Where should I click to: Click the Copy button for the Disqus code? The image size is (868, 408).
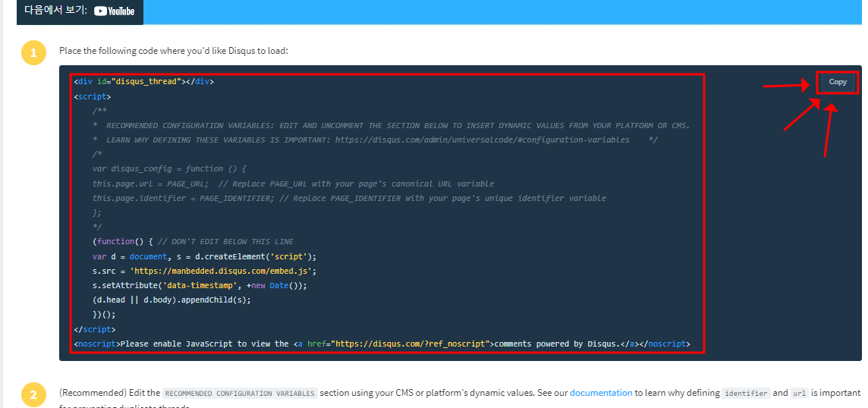[x=838, y=82]
